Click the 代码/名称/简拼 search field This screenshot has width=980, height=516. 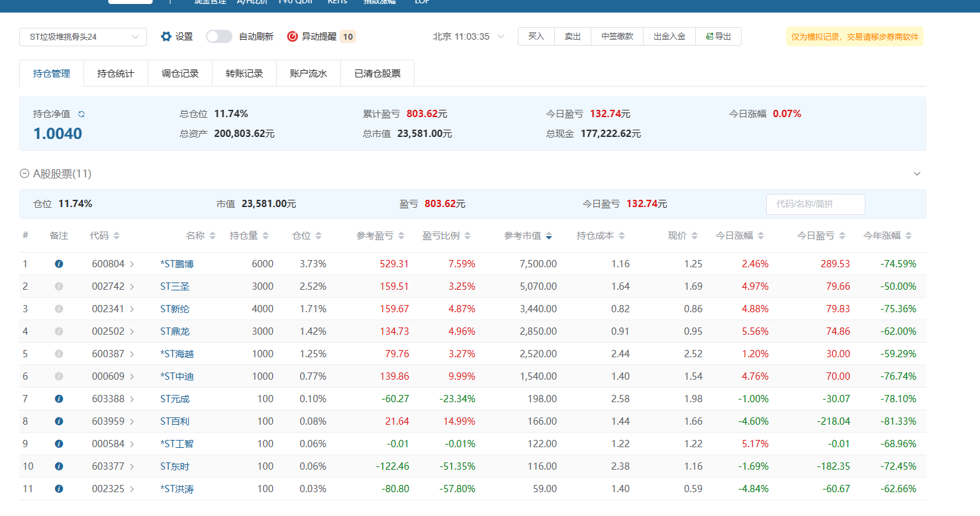point(815,204)
